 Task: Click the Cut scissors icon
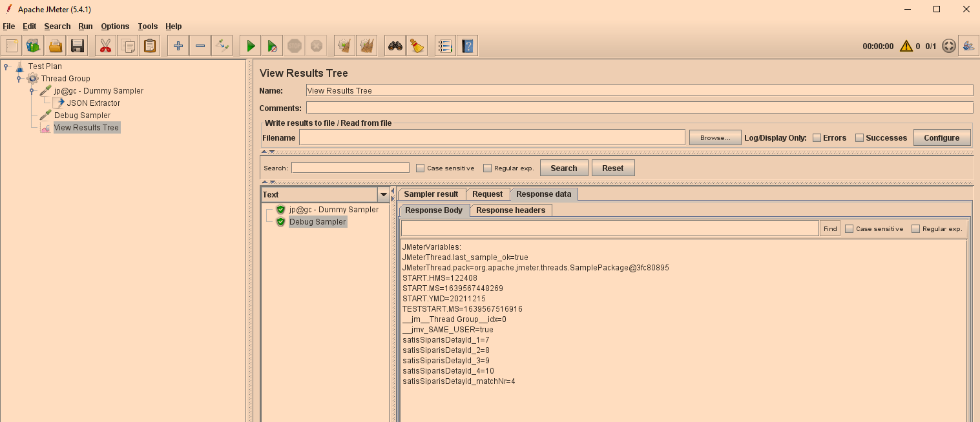coord(106,46)
